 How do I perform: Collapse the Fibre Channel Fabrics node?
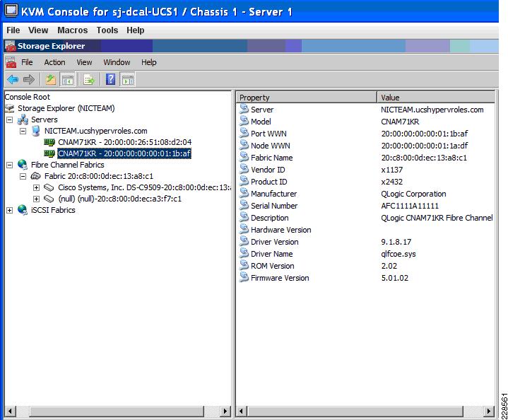(10, 165)
